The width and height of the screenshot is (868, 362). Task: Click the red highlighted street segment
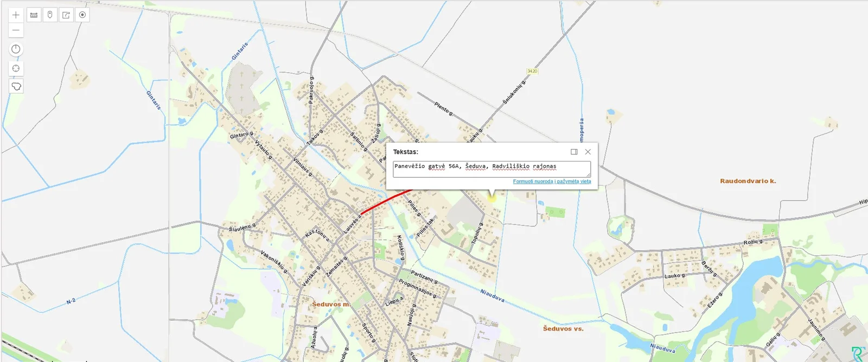[387, 202]
